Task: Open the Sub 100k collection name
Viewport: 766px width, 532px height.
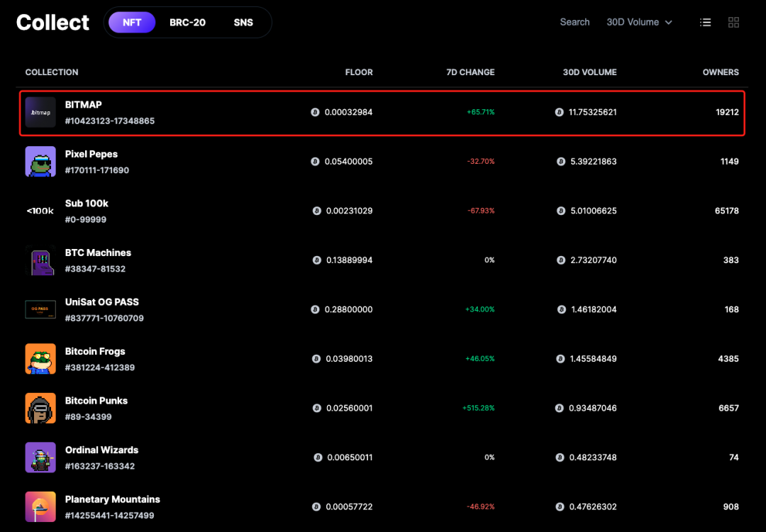Action: pyautogui.click(x=87, y=204)
